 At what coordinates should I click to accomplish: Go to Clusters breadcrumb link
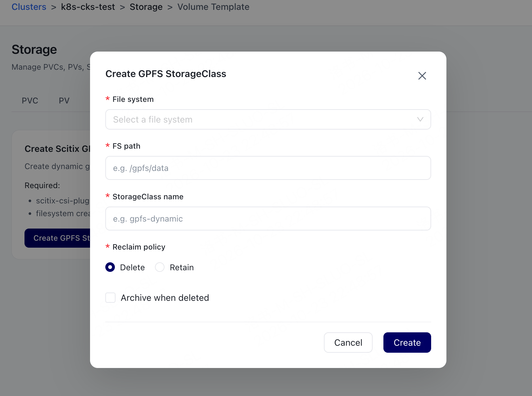[29, 7]
